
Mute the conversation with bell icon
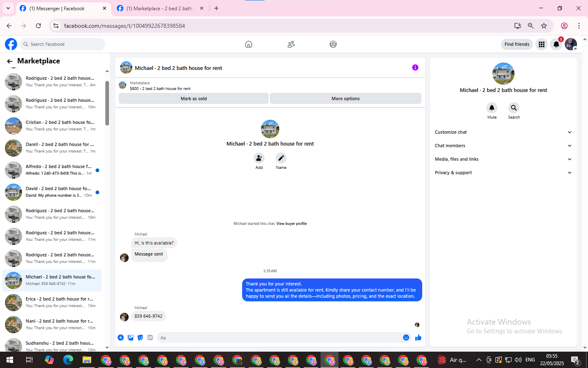pyautogui.click(x=492, y=108)
